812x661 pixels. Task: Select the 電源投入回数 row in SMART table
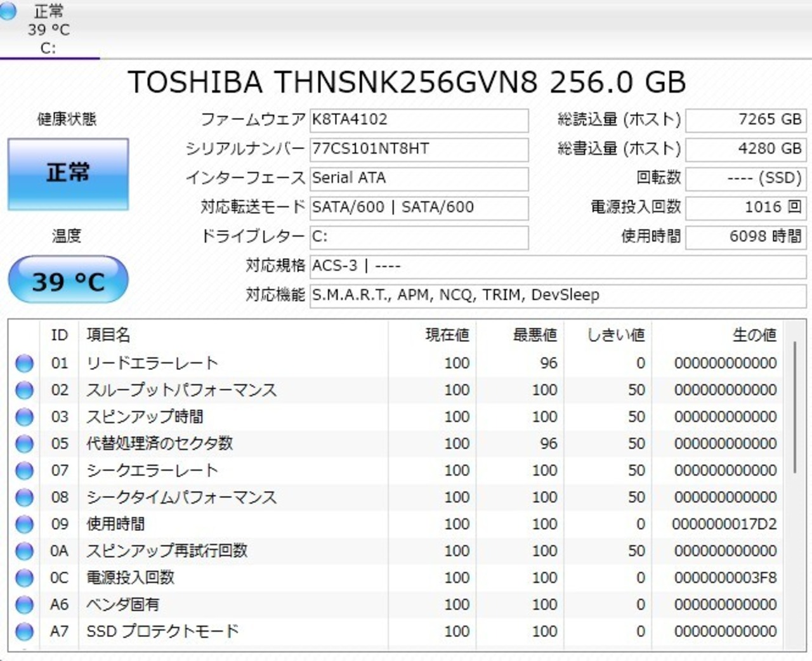pyautogui.click(x=397, y=578)
